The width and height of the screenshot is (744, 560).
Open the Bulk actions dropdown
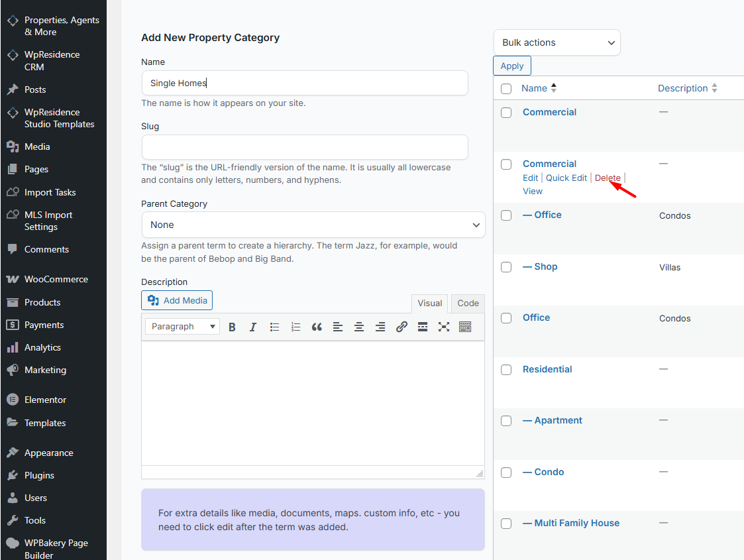point(557,42)
